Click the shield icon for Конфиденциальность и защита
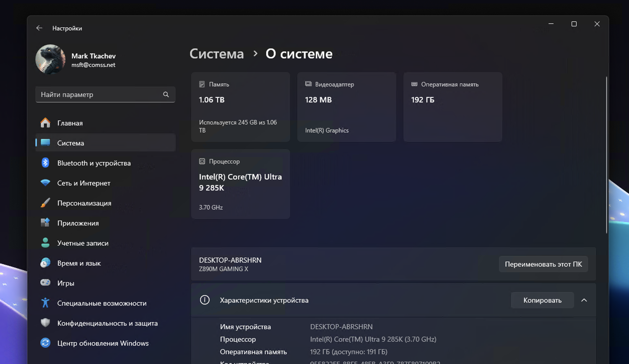This screenshot has height=364, width=629. coord(45,323)
